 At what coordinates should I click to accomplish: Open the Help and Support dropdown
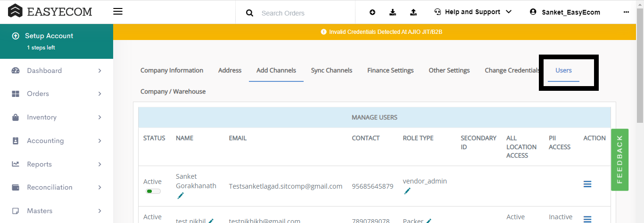point(473,12)
